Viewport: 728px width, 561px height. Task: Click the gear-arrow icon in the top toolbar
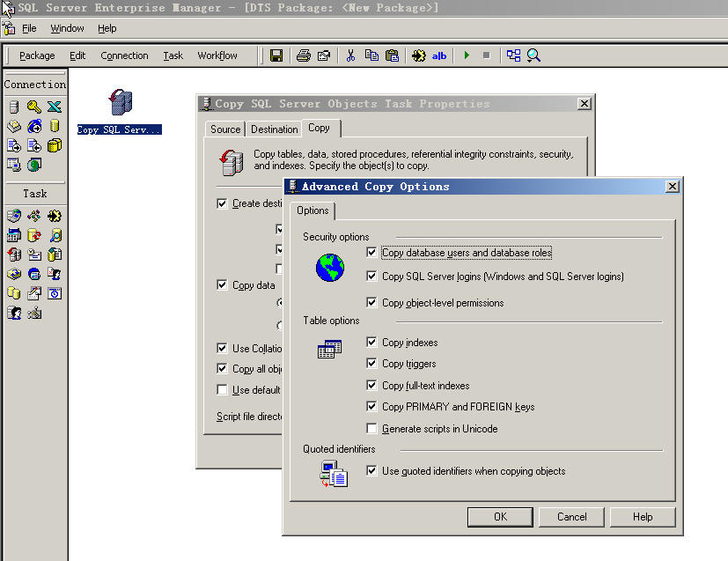(x=418, y=55)
